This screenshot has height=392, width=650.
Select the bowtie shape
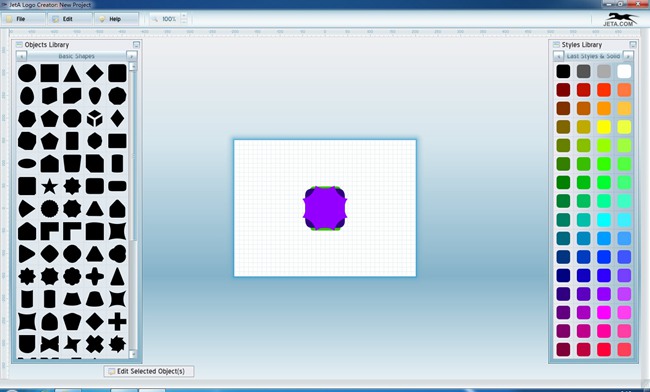pos(49,344)
